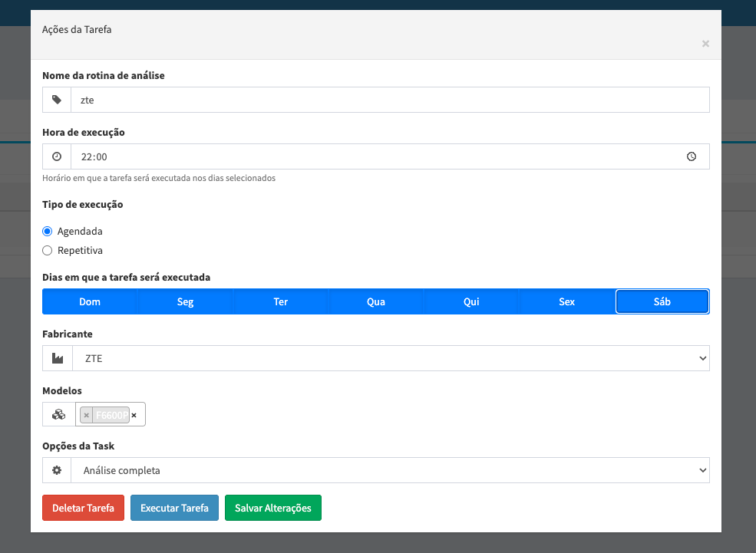Remove the F6600P model tag

87,415
